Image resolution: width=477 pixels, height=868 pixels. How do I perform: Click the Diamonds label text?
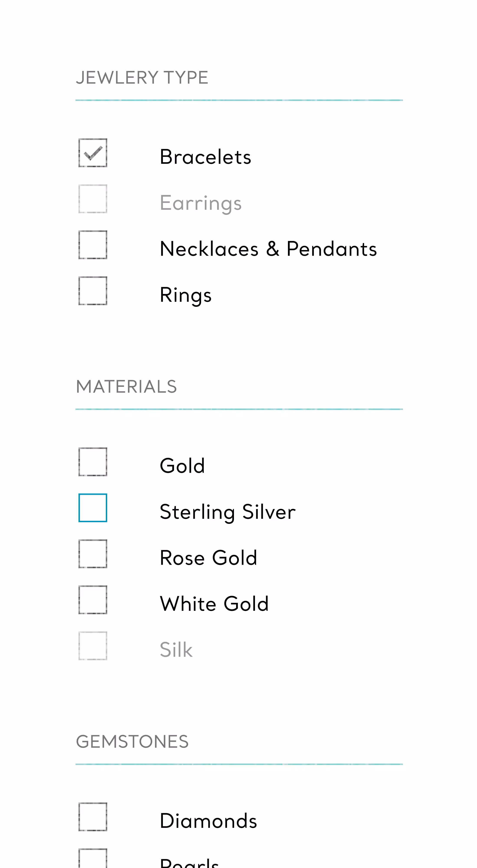[x=208, y=821]
